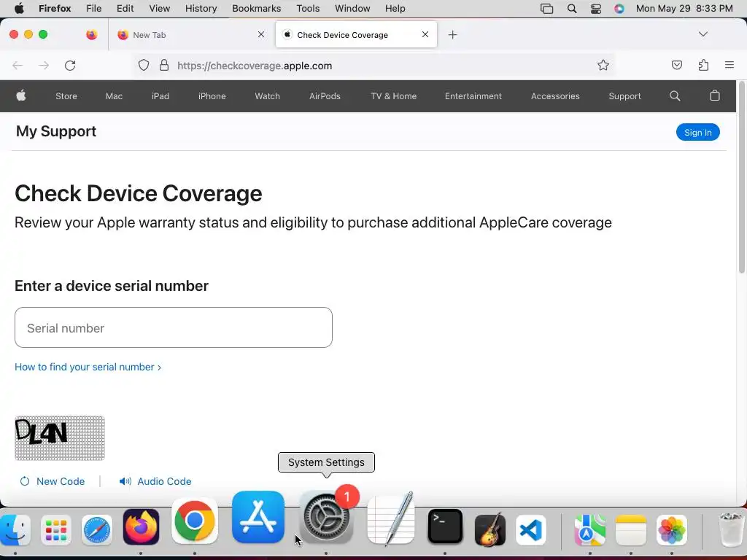
Task: Open Photos from the Dock
Action: tap(672, 529)
